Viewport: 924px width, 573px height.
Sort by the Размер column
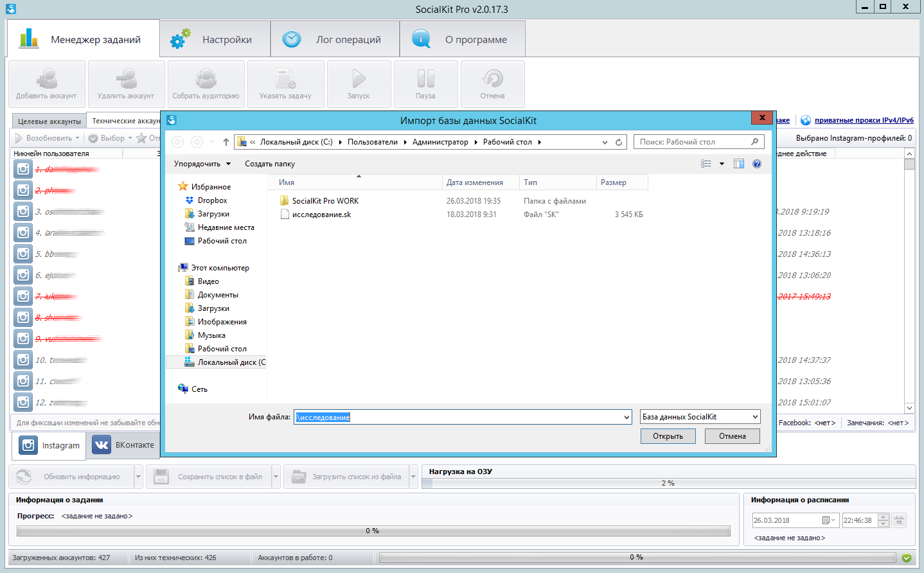pos(622,182)
